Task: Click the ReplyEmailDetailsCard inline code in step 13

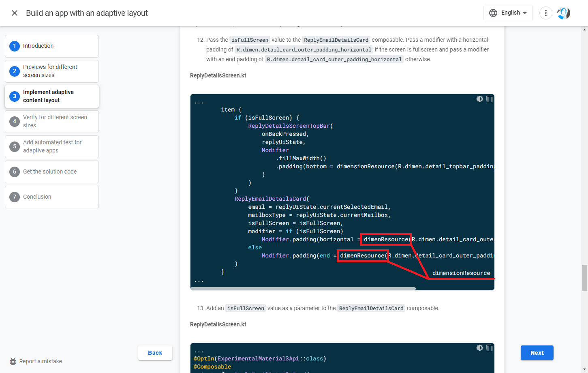Action: pos(371,308)
